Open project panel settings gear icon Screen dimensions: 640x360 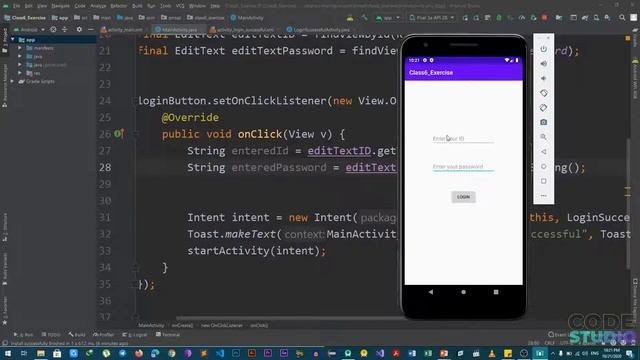(x=79, y=29)
